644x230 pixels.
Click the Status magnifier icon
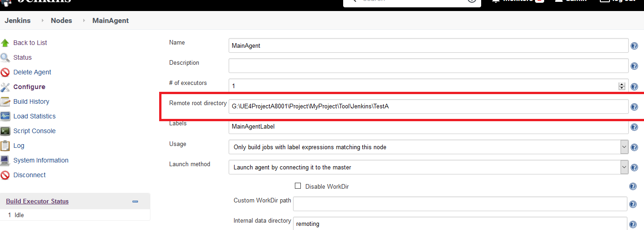5,58
